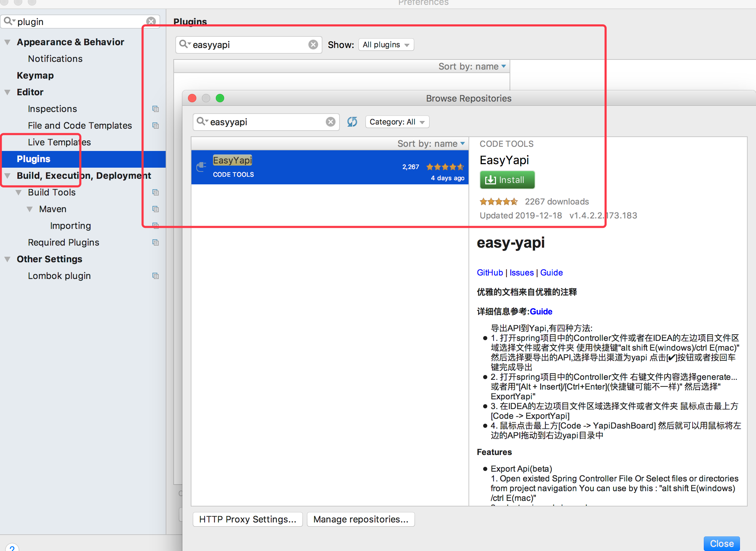Clear the easyyapi text in Plugins search

coord(313,45)
